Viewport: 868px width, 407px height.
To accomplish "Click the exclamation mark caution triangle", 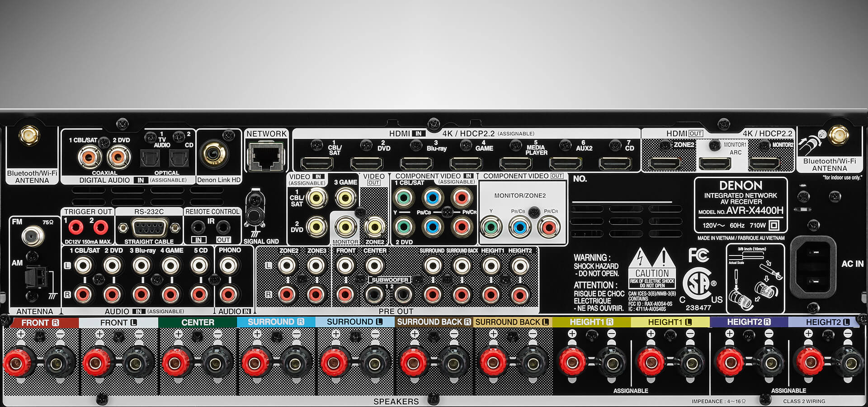I will pyautogui.click(x=664, y=258).
